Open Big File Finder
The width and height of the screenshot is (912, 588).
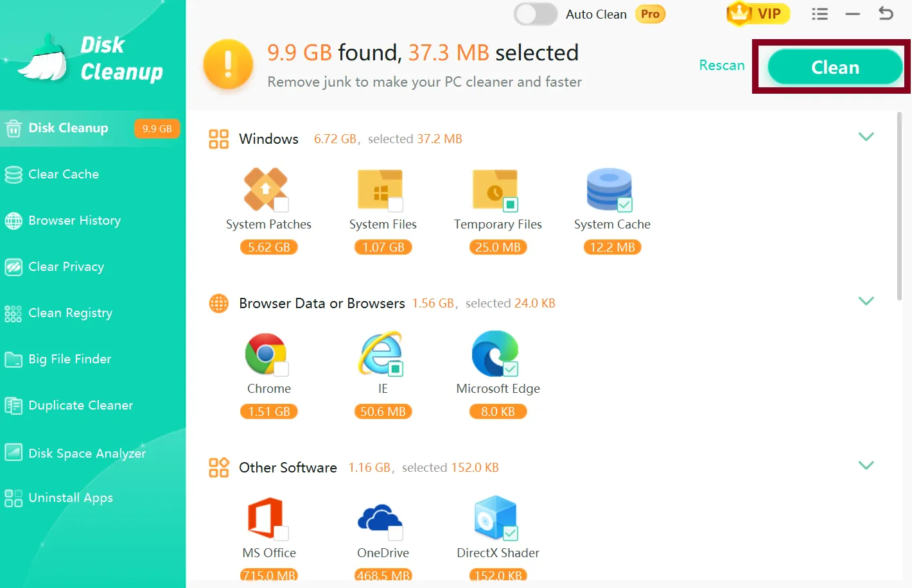click(69, 359)
